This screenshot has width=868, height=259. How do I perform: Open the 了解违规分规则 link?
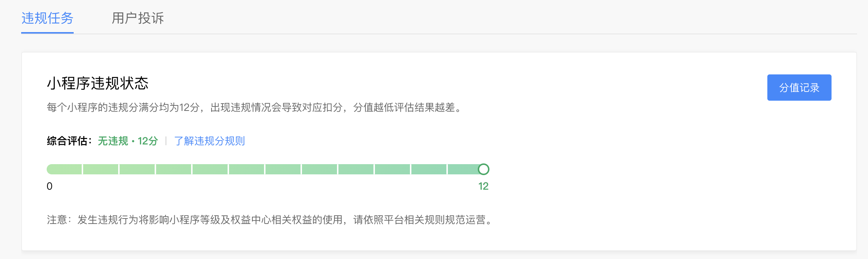click(209, 141)
